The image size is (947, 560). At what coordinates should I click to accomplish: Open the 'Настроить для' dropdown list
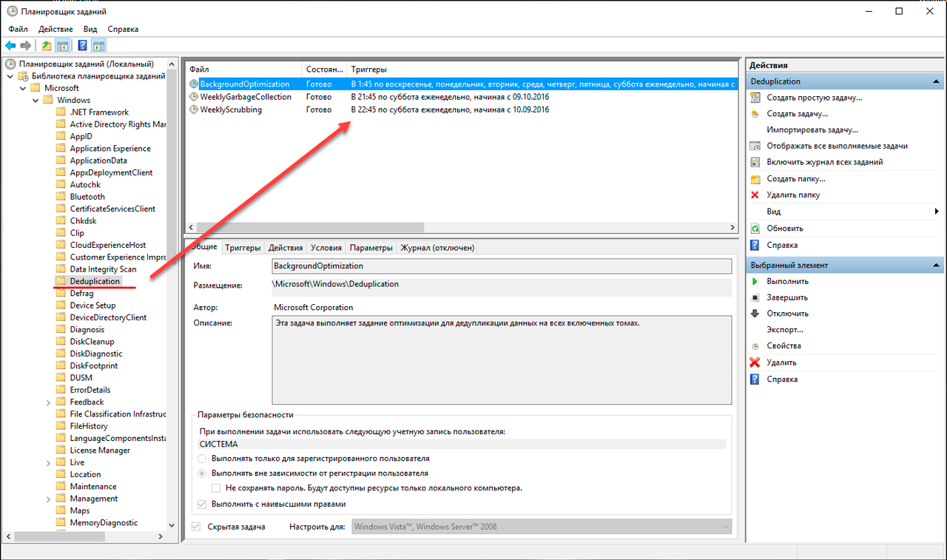(724, 527)
